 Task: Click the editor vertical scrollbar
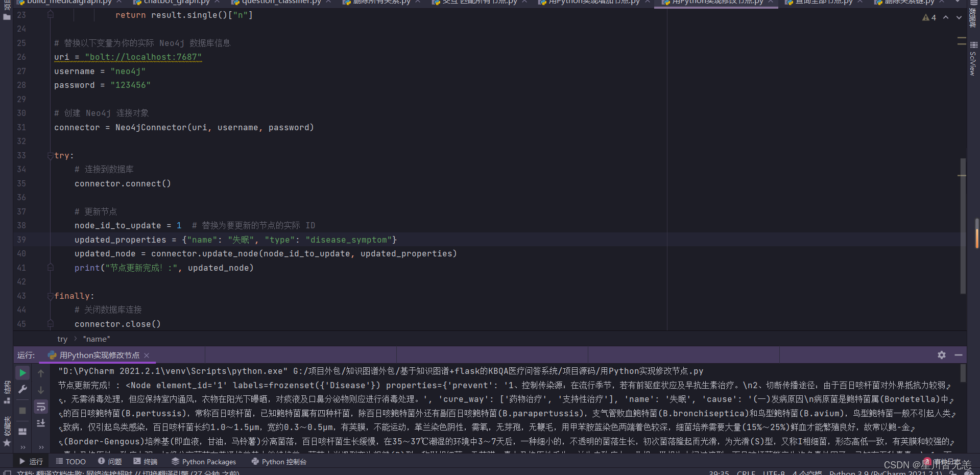click(x=963, y=225)
